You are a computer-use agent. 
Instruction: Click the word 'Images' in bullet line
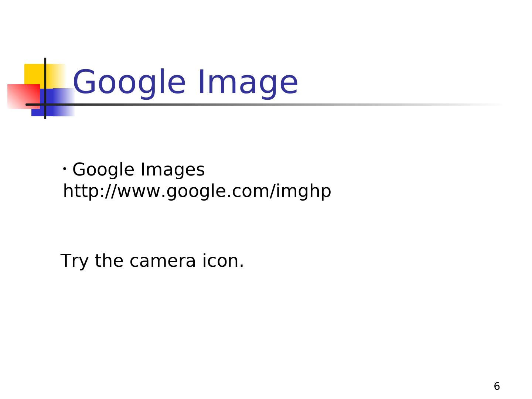tap(173, 170)
